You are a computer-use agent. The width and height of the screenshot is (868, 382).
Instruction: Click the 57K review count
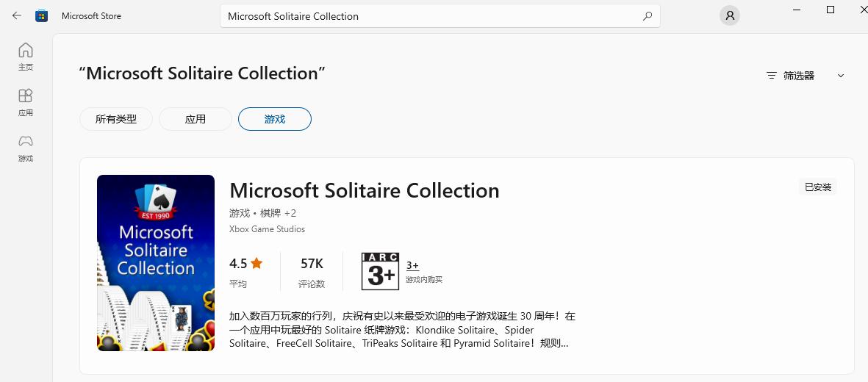pos(312,264)
